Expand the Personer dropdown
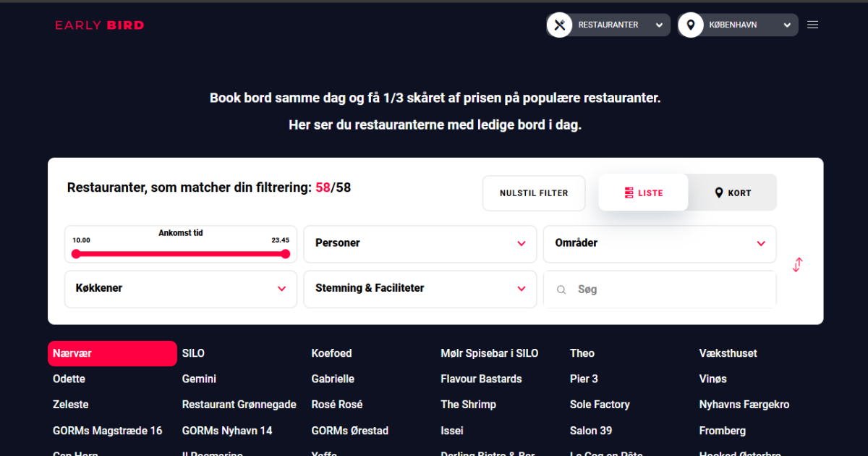 click(x=420, y=243)
